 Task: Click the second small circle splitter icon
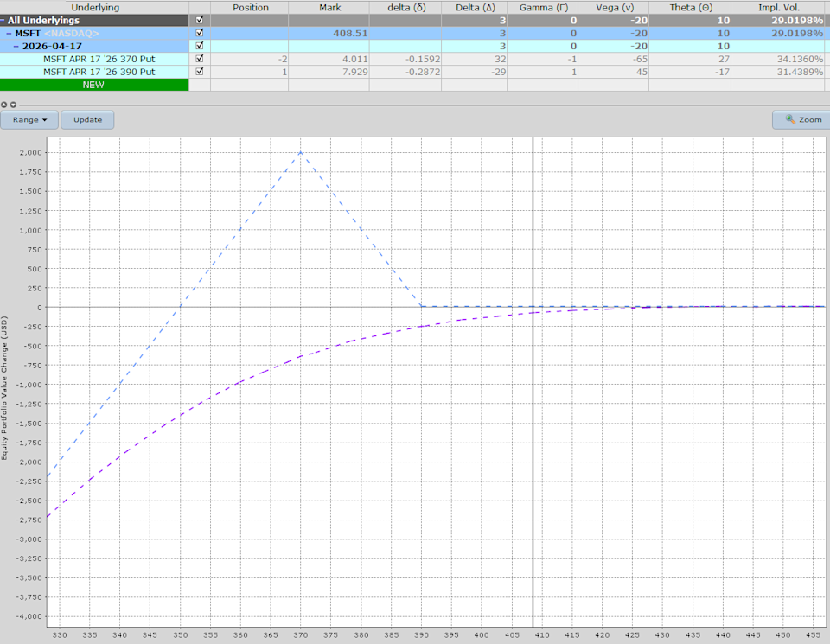(13, 105)
